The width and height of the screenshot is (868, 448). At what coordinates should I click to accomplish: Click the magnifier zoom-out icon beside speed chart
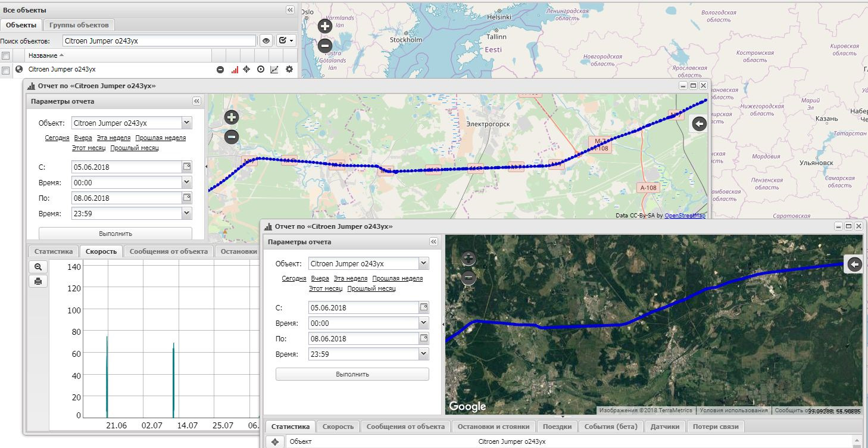point(38,267)
